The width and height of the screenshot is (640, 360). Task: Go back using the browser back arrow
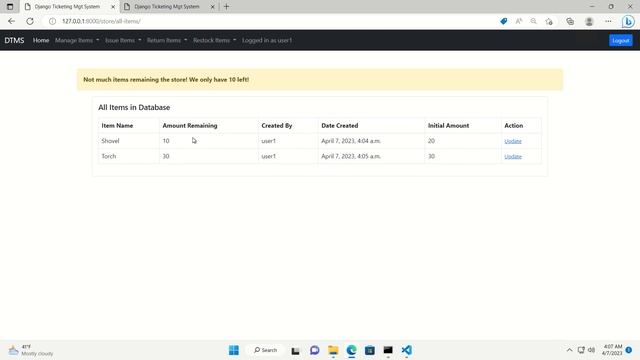click(x=11, y=21)
